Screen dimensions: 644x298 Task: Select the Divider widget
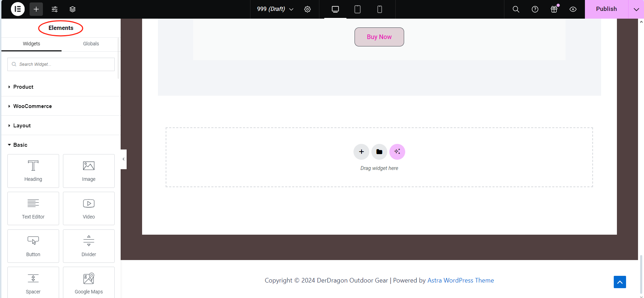89,246
